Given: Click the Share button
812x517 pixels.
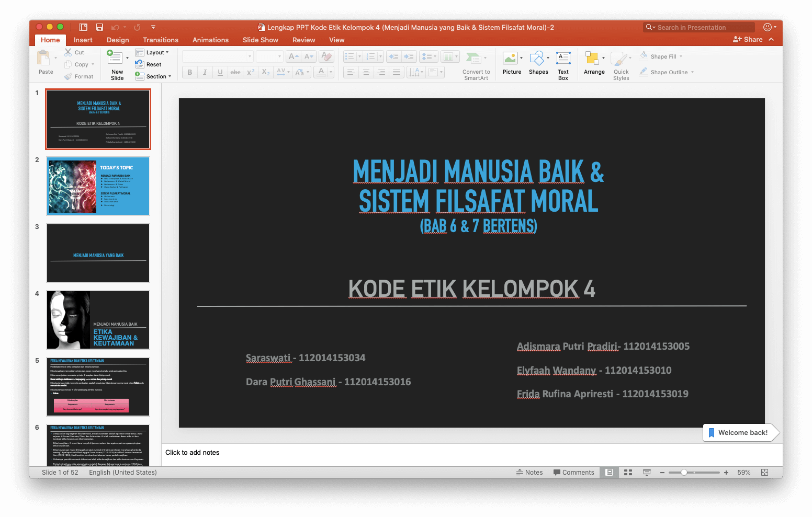Looking at the screenshot, I should 748,39.
